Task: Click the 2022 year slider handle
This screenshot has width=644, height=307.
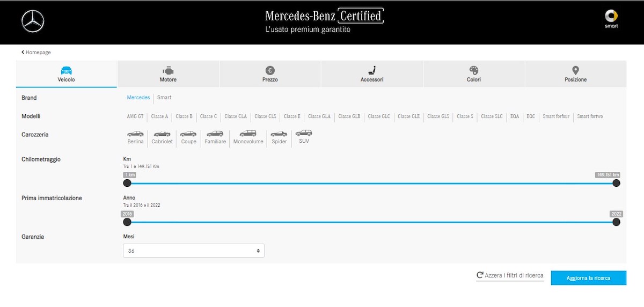Action: (x=616, y=222)
